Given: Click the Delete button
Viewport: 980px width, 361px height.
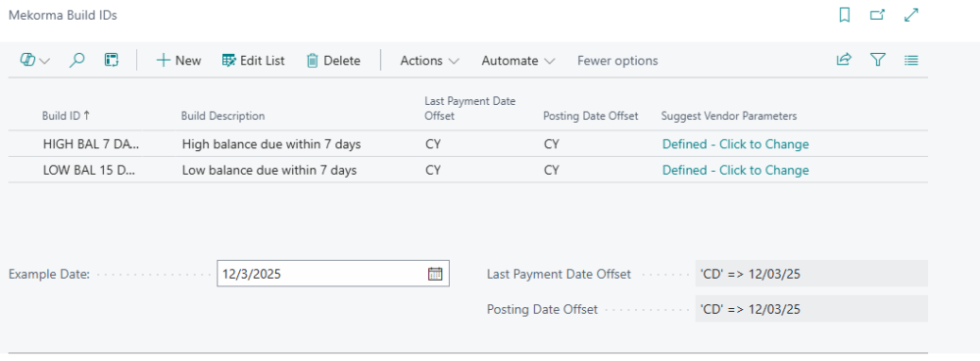Looking at the screenshot, I should [x=333, y=61].
